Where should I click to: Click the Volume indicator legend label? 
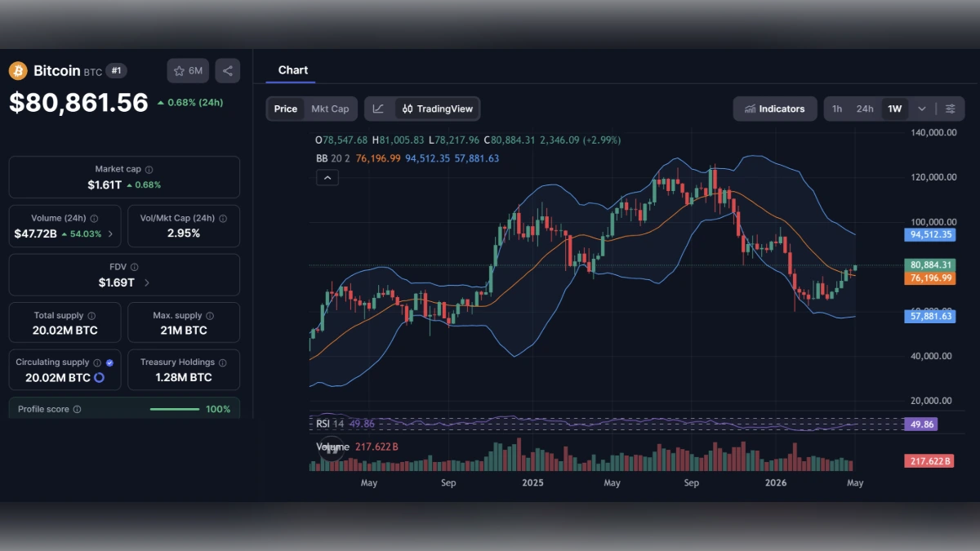tap(332, 447)
